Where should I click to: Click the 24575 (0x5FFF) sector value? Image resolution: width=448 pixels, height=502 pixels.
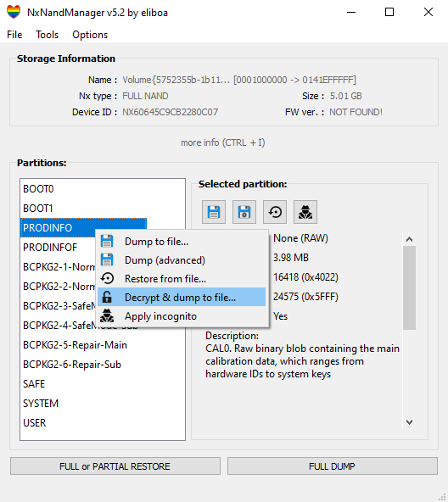click(x=305, y=297)
